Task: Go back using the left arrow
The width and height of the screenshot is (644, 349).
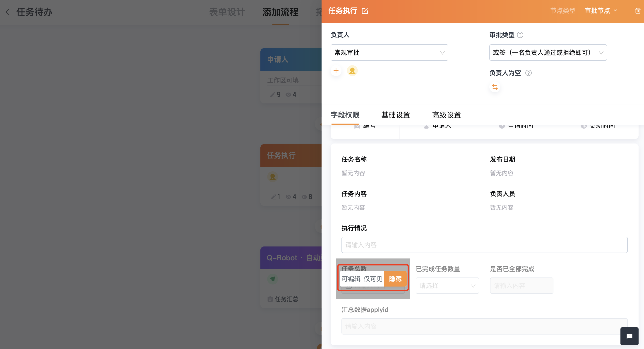Action: click(x=7, y=12)
